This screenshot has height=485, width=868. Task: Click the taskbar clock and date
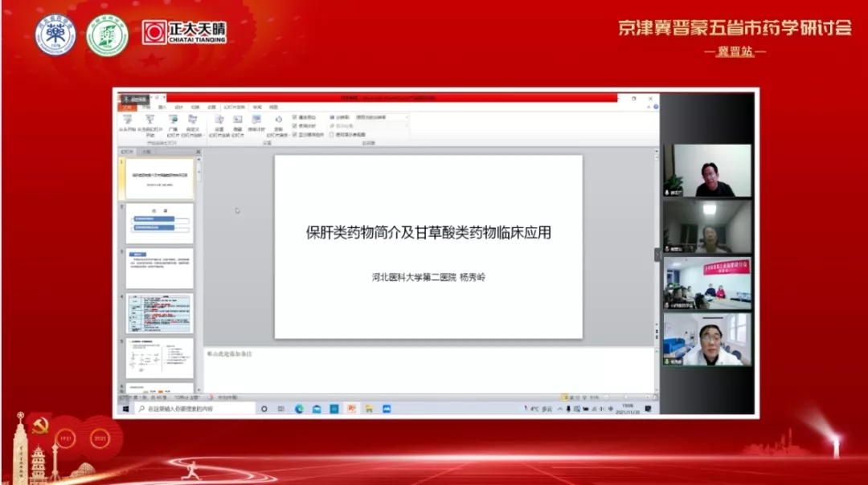click(628, 410)
